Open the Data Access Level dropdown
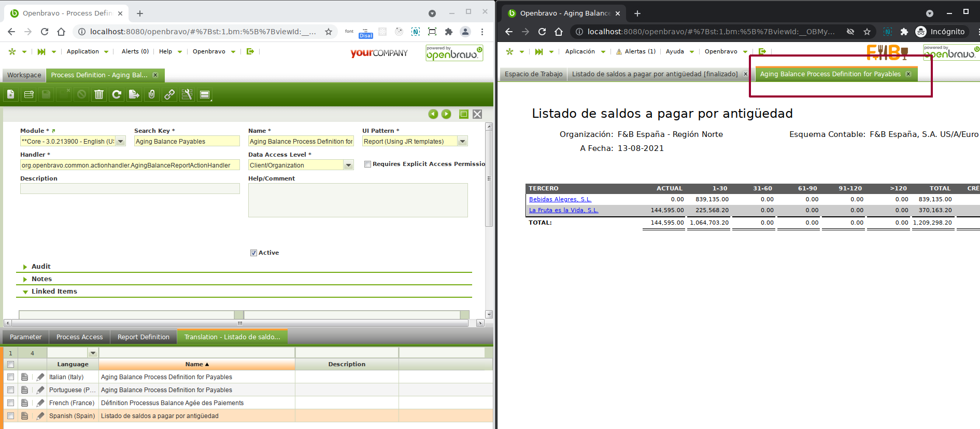 (349, 165)
